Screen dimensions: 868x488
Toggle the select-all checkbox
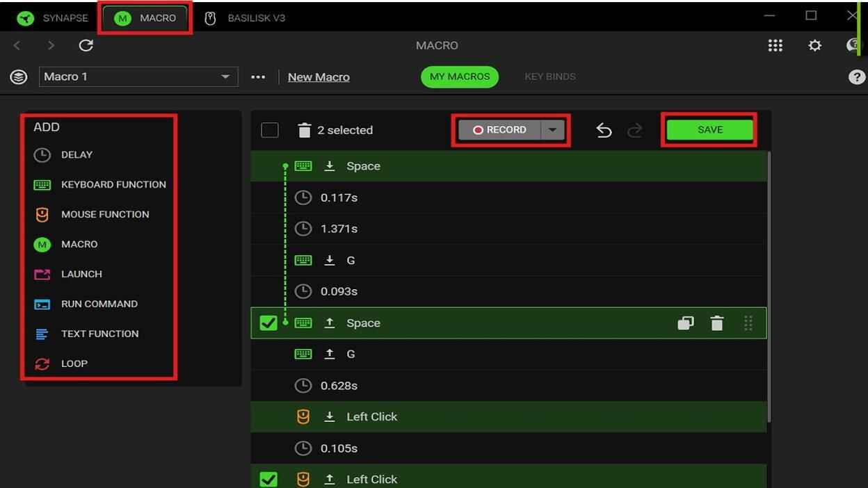(270, 130)
